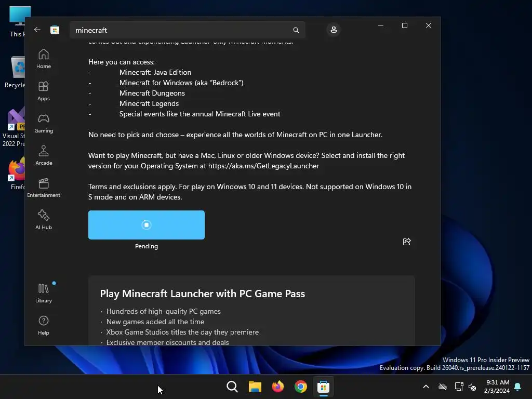Open the user account profile icon
532x399 pixels.
(334, 30)
